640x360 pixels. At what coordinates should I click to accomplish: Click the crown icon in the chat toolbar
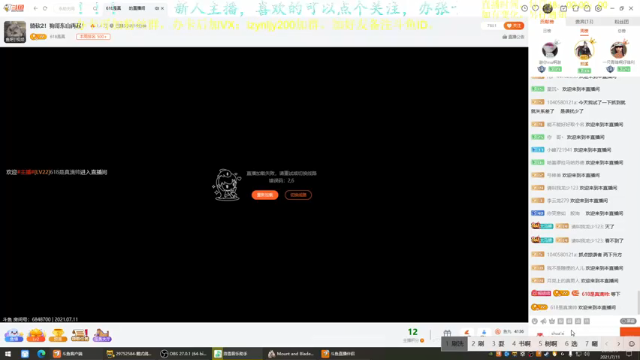(x=552, y=321)
